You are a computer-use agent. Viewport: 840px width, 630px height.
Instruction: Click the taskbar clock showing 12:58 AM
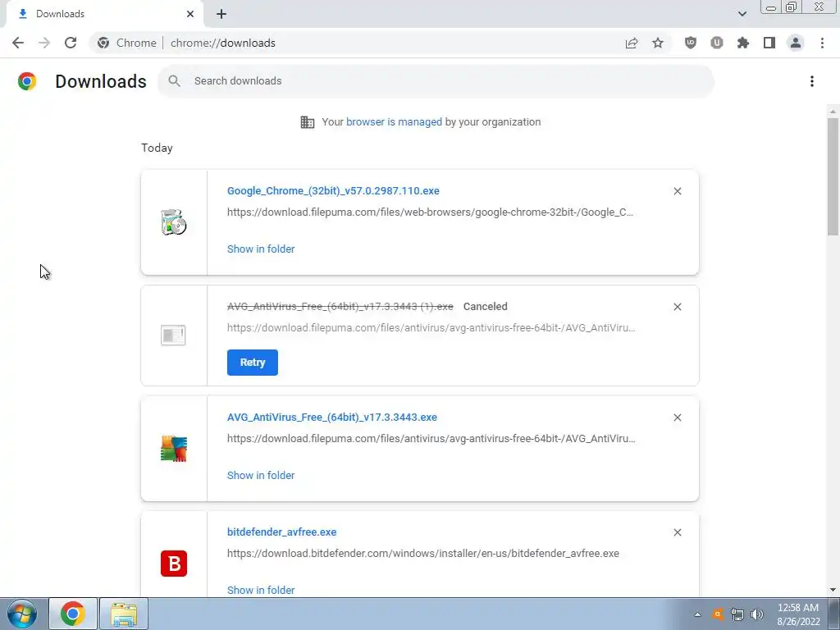798,614
